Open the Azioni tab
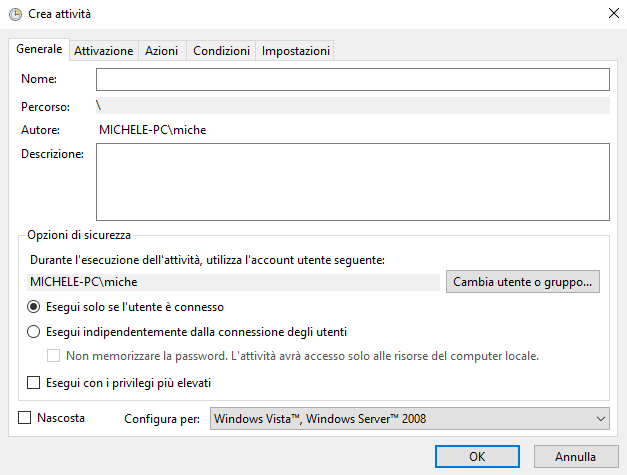627x475 pixels. click(162, 51)
